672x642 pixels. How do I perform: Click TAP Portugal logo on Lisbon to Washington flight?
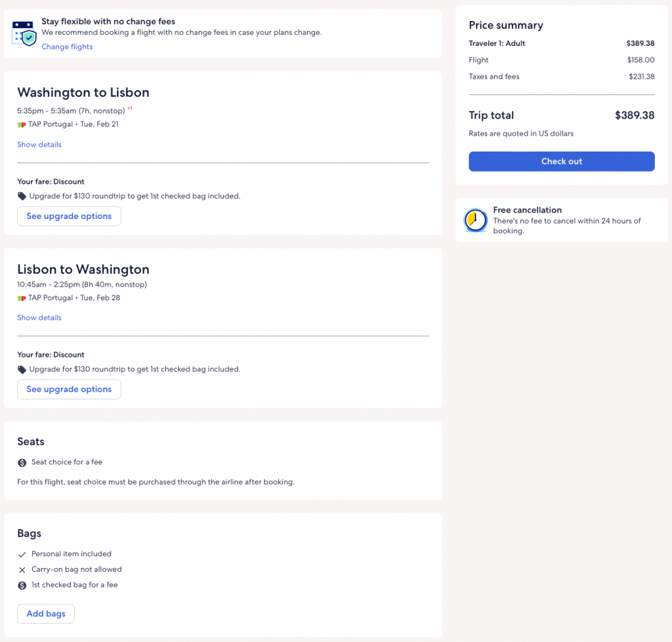click(x=22, y=298)
